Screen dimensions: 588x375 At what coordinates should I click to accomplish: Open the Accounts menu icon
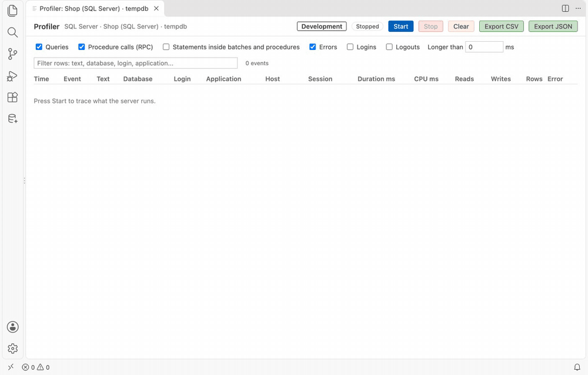[x=12, y=327]
